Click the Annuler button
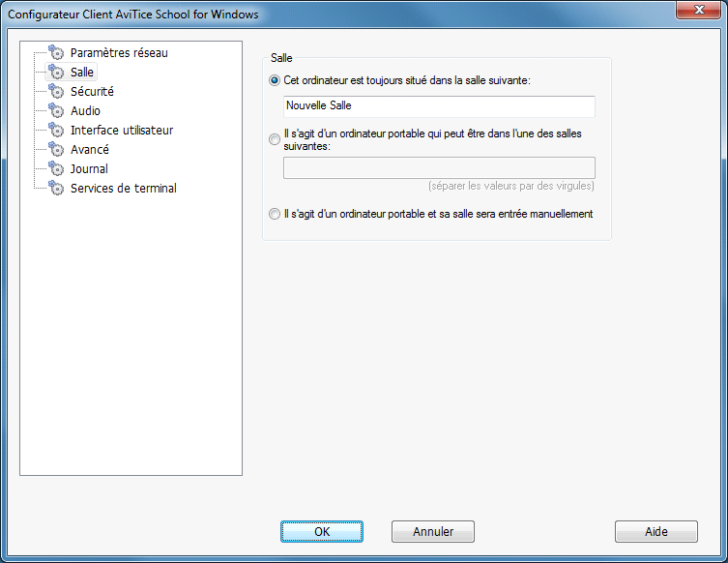 [x=433, y=531]
